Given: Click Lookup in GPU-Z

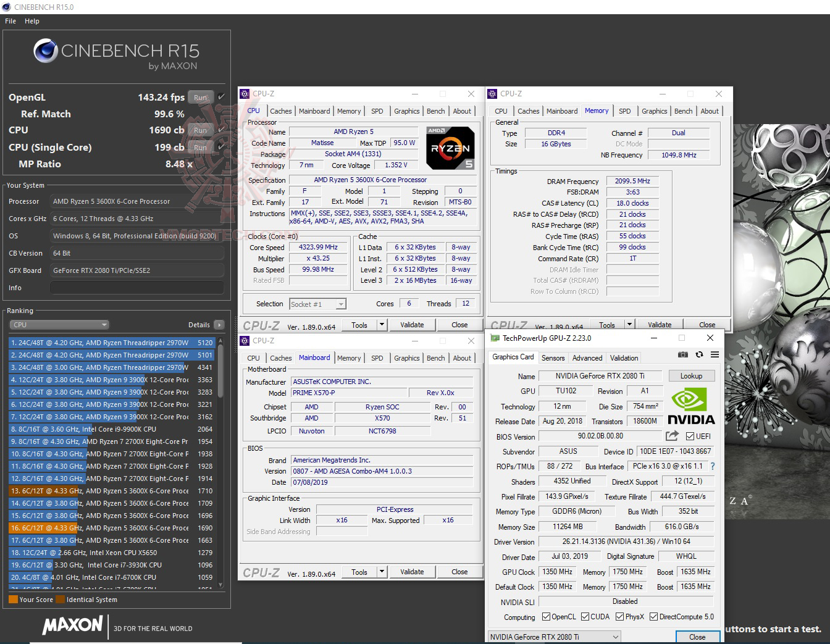Looking at the screenshot, I should pyautogui.click(x=691, y=375).
